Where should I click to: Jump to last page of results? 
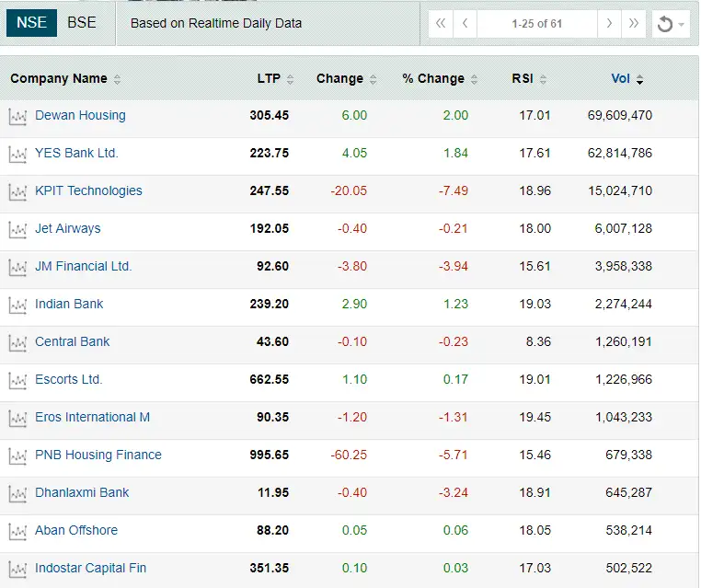click(634, 23)
